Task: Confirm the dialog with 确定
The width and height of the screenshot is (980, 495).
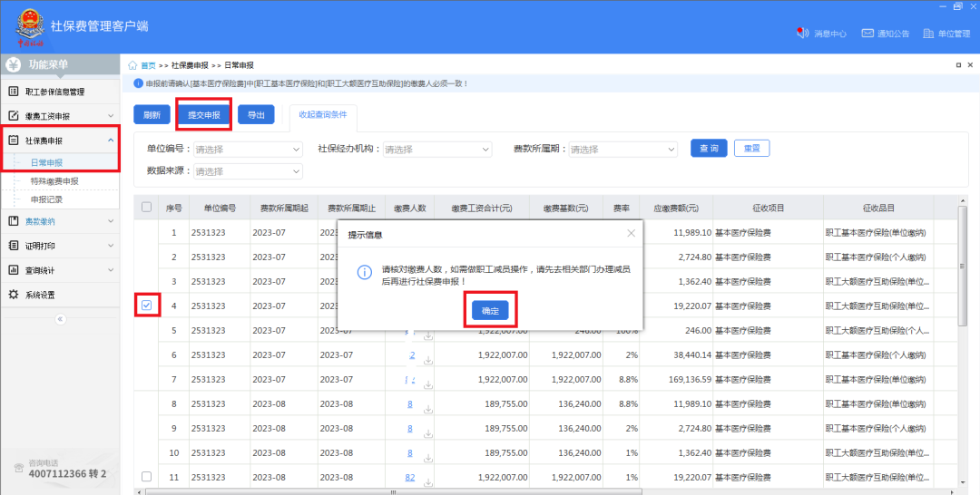Action: point(490,310)
